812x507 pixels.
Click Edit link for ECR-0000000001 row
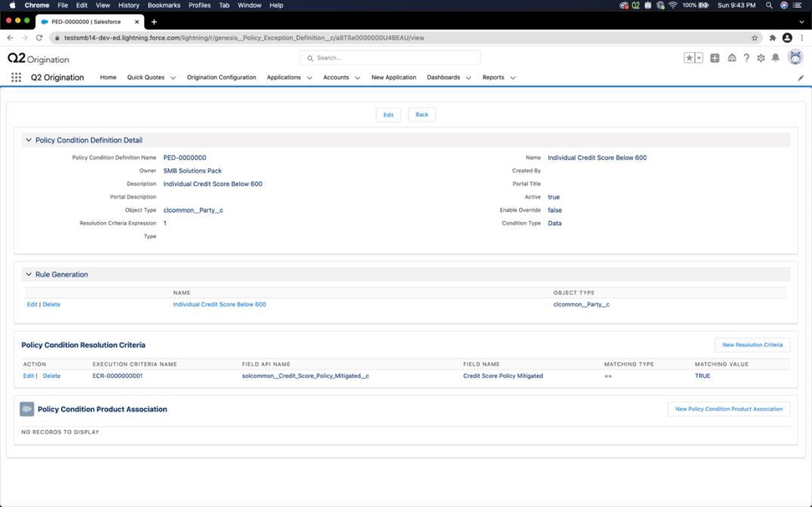coord(29,376)
